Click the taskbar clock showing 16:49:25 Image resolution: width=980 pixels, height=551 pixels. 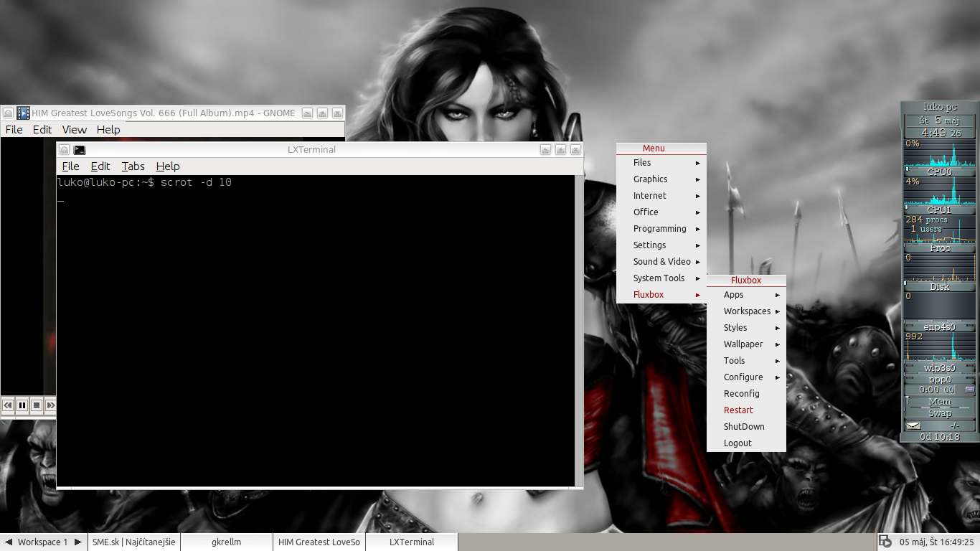[x=936, y=542]
